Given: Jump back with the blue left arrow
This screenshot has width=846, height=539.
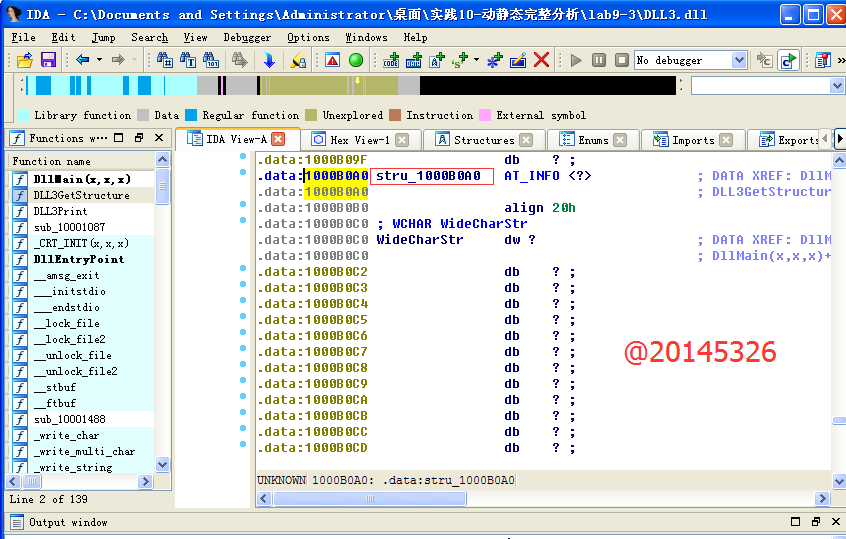Looking at the screenshot, I should pos(82,61).
